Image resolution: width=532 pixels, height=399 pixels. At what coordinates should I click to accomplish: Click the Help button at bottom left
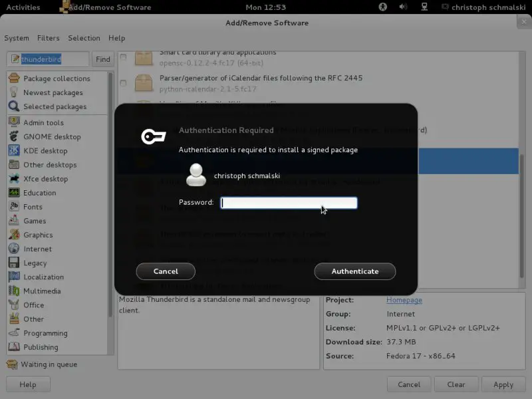click(x=28, y=384)
